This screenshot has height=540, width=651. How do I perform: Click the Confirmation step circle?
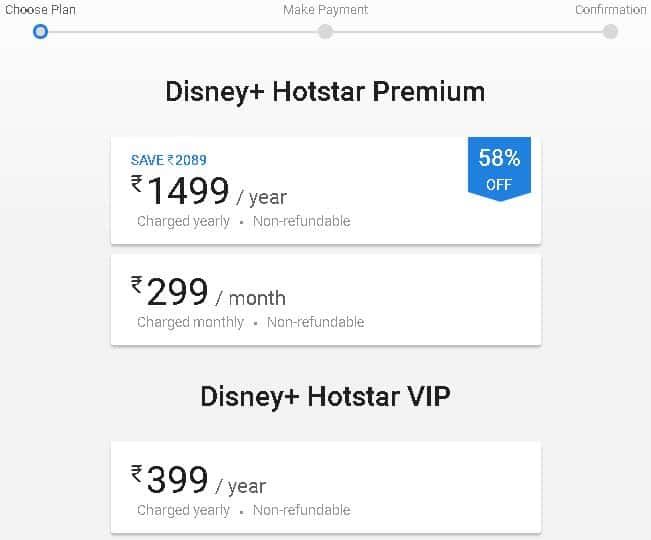(x=610, y=31)
